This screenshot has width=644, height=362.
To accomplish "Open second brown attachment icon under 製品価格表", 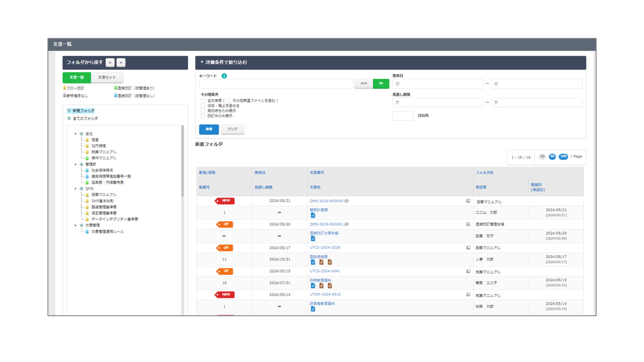I will (330, 262).
